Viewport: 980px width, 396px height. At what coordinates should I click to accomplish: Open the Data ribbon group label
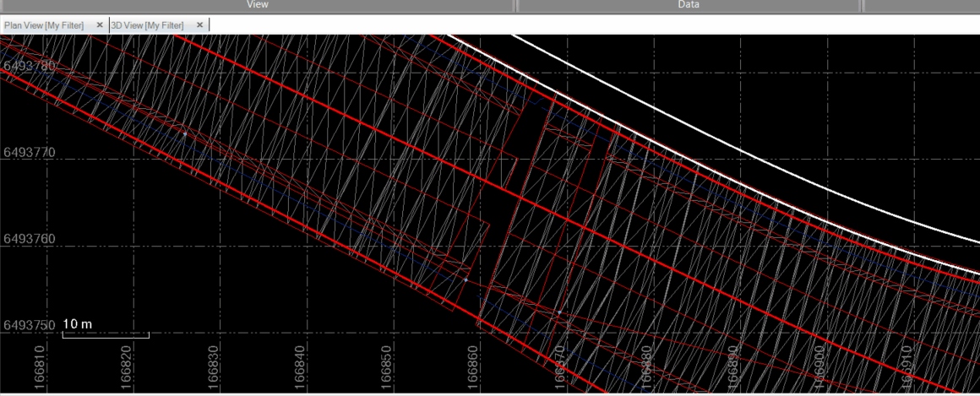click(689, 4)
